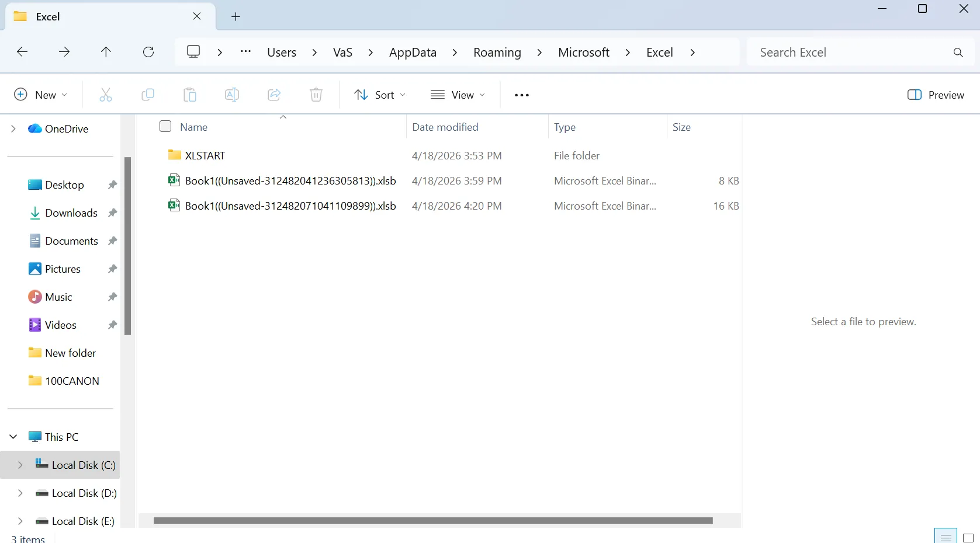980x543 pixels.
Task: Open 100CANON folder in navigation pane
Action: [64, 381]
